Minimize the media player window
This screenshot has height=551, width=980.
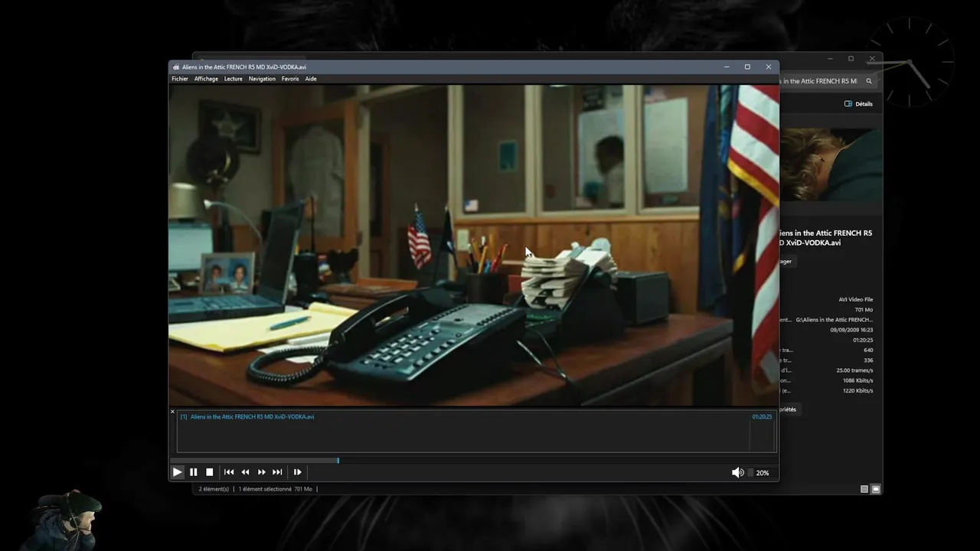pyautogui.click(x=727, y=67)
